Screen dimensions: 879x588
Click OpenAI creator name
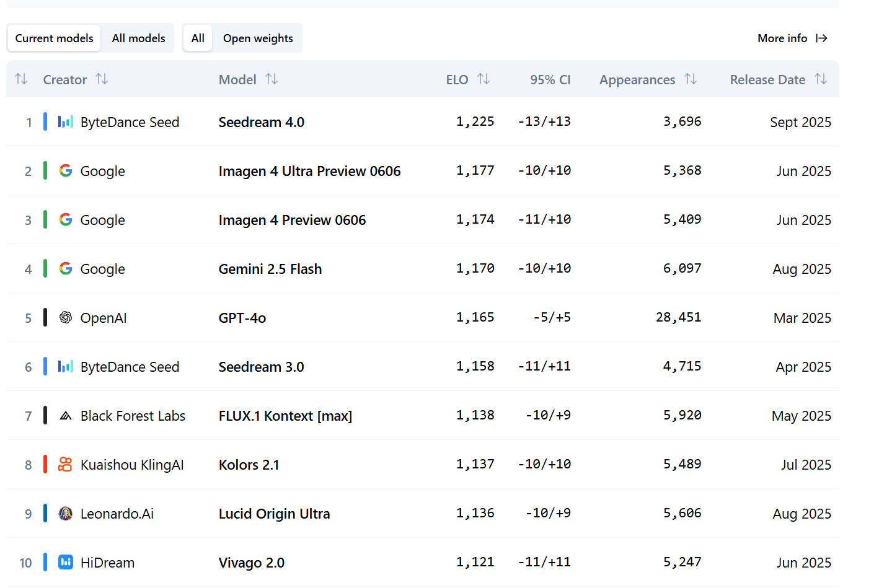[x=104, y=318]
